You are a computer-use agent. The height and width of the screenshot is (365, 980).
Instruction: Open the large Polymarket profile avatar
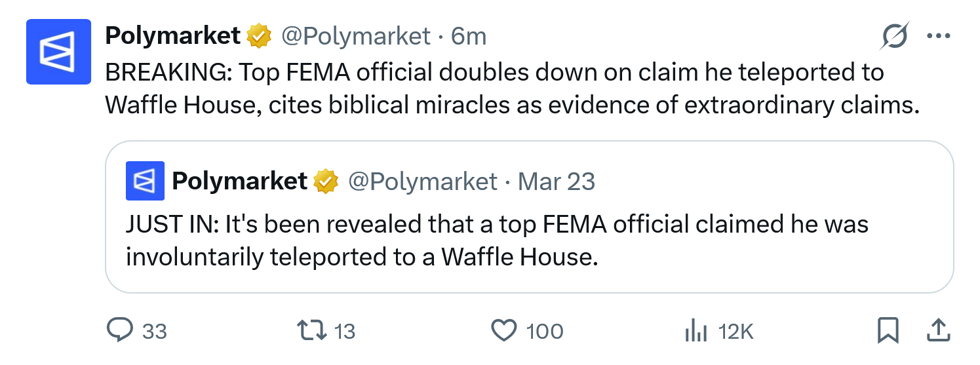click(x=58, y=52)
